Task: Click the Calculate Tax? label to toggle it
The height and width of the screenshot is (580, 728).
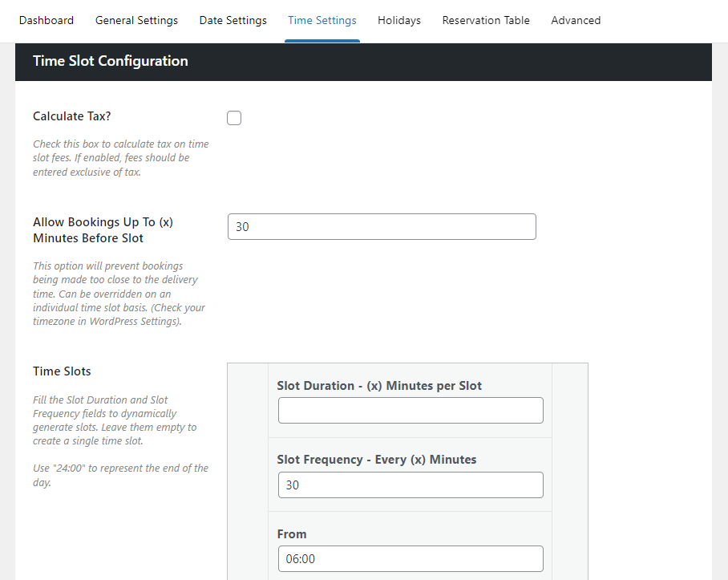Action: point(71,116)
